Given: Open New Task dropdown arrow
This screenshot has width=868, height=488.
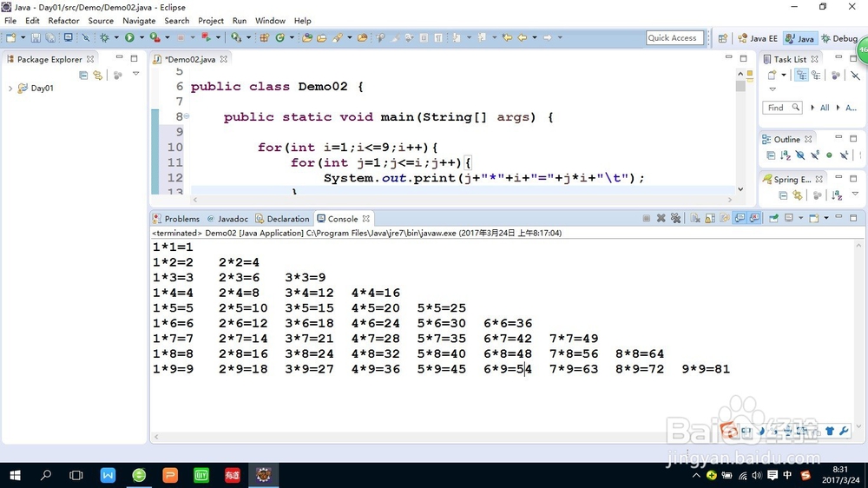Looking at the screenshot, I should coord(783,75).
